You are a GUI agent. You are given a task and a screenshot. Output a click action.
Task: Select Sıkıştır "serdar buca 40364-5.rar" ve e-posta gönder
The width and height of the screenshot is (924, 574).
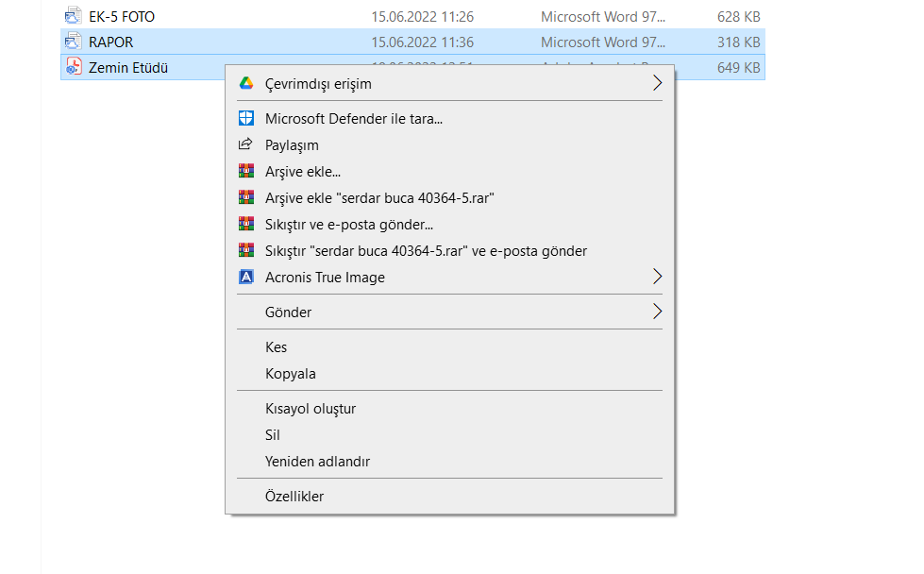click(x=449, y=251)
